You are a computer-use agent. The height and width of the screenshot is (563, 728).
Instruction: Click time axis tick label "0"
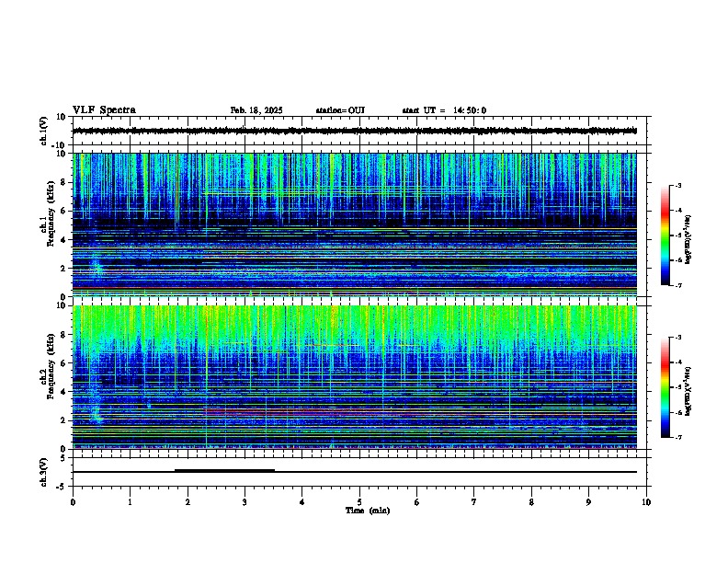point(73,502)
